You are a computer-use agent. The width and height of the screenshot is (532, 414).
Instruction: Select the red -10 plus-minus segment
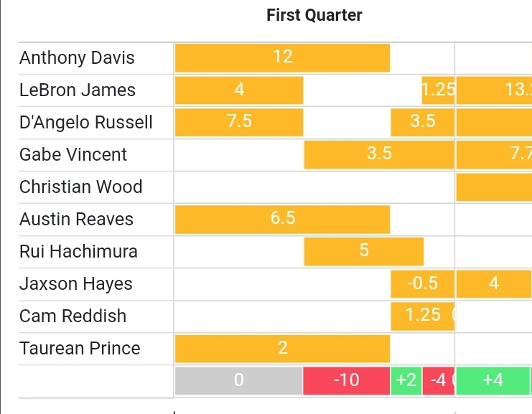347,380
